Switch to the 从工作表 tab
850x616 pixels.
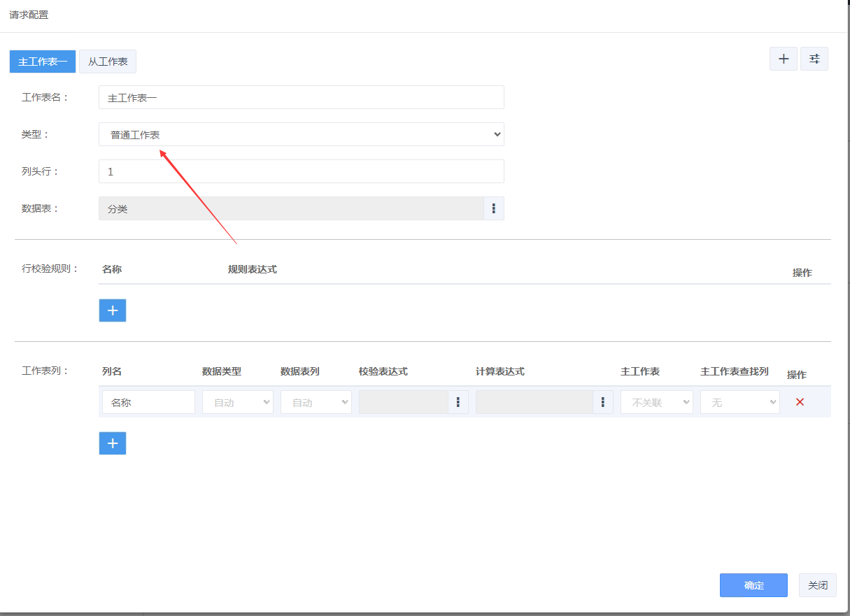[x=108, y=62]
